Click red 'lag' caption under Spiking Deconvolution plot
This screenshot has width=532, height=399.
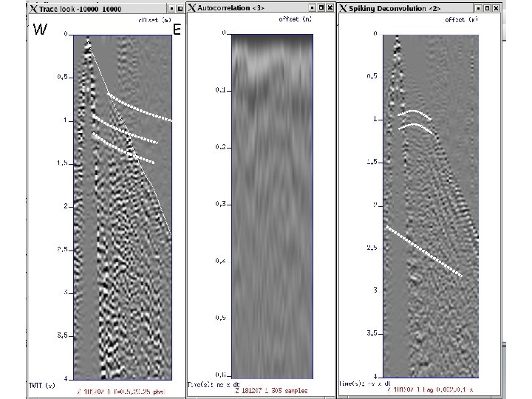pyautogui.click(x=430, y=389)
